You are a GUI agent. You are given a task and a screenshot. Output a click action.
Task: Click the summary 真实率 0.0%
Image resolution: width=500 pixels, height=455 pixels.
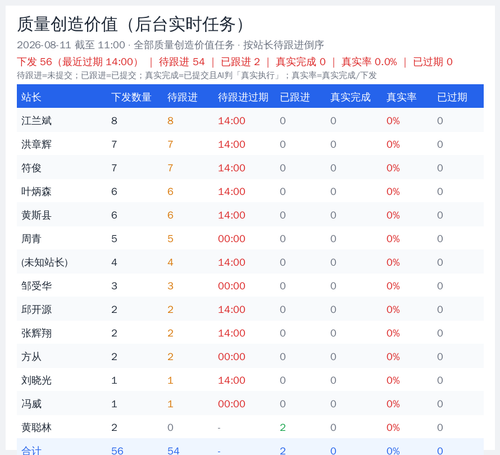tap(369, 62)
